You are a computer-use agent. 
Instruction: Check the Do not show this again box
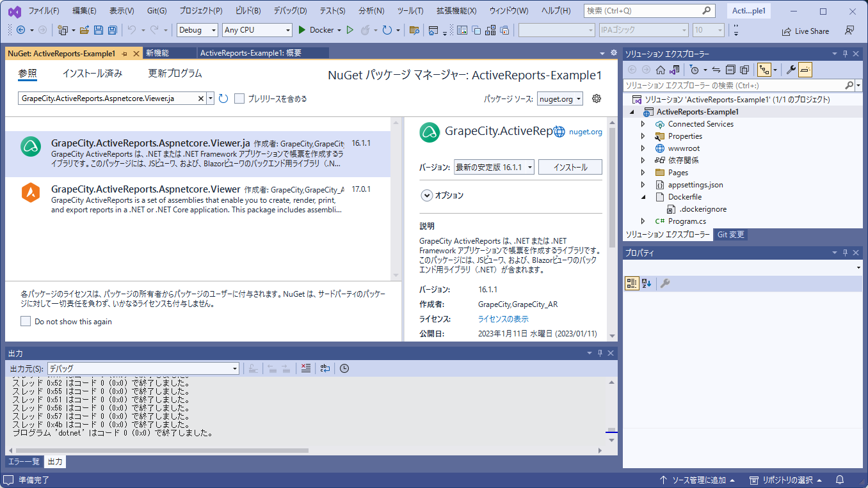point(26,321)
